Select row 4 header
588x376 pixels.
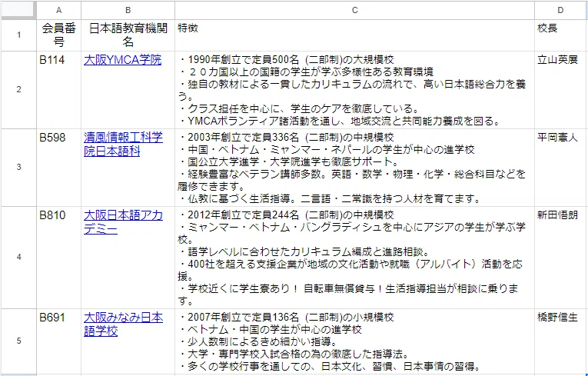point(18,258)
